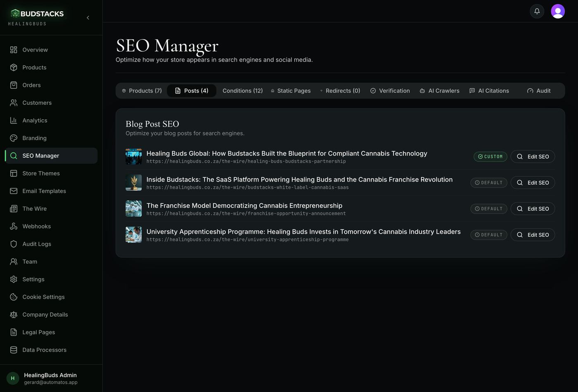Open Legal Pages section
The height and width of the screenshot is (392, 578).
pos(51,332)
